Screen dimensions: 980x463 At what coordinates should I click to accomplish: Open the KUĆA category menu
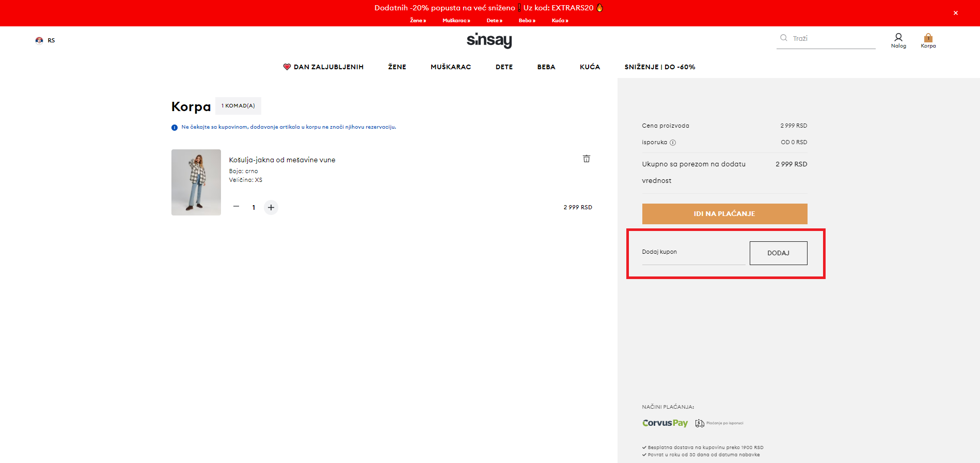click(x=589, y=67)
